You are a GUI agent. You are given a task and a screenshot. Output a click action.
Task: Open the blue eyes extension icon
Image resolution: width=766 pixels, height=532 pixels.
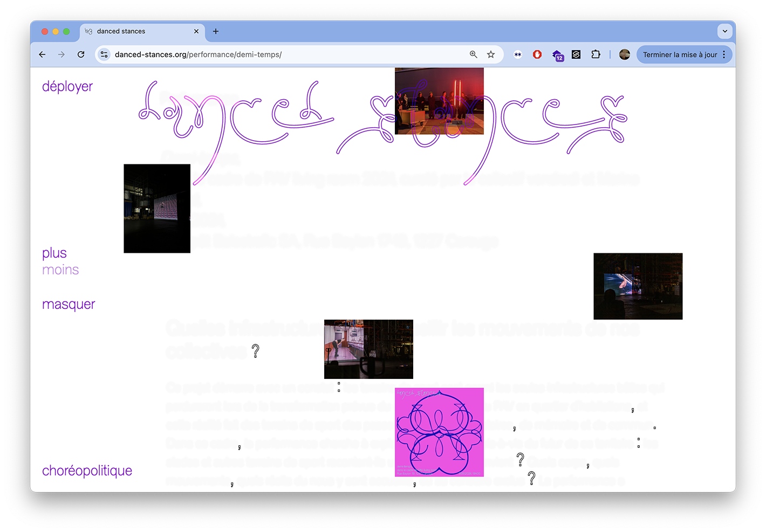point(518,54)
